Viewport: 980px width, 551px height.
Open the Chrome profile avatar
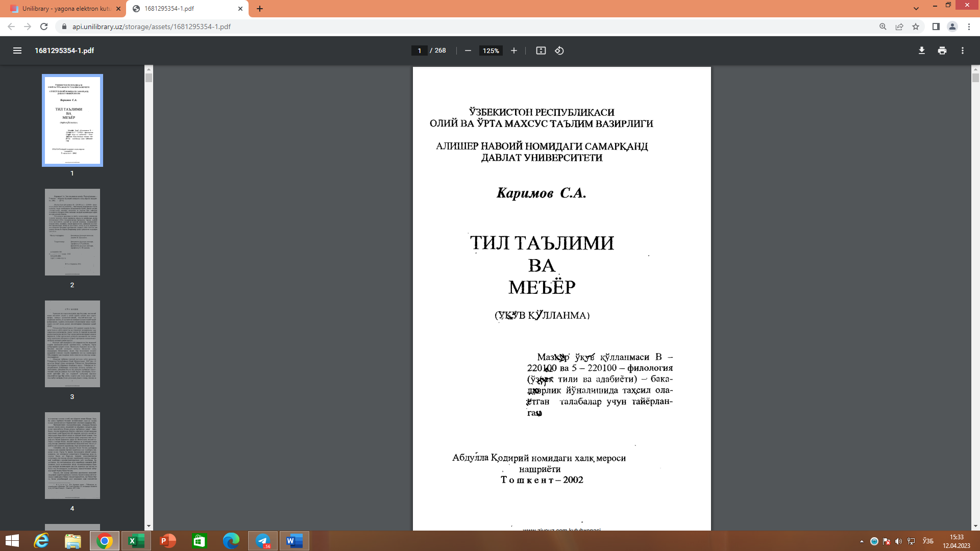952,27
